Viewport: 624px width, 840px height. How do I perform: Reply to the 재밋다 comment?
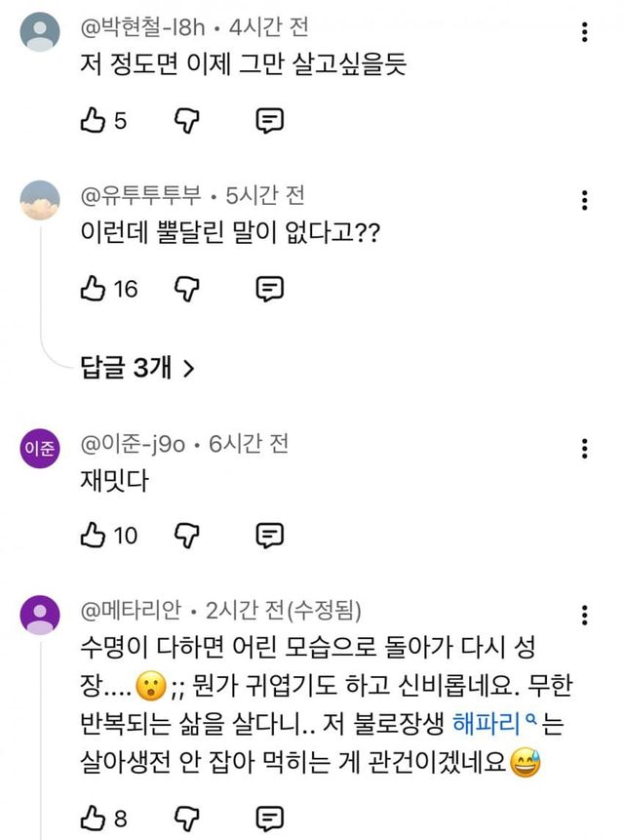[x=269, y=535]
